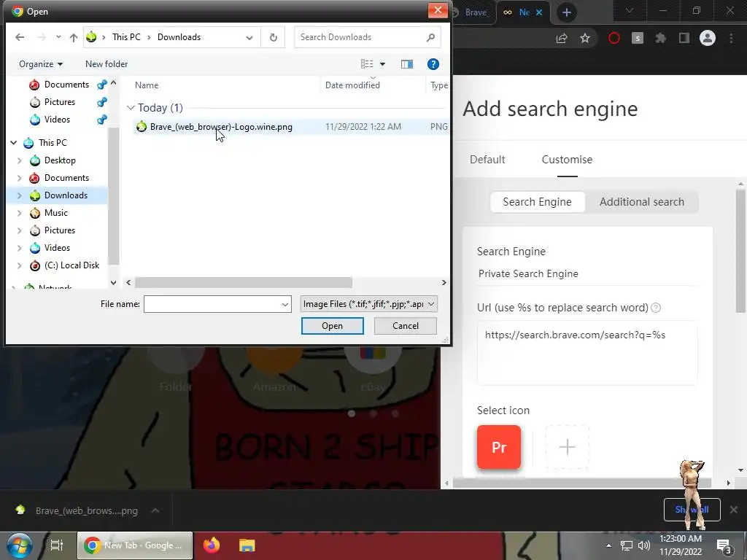This screenshot has height=560, width=747.
Task: Open download item options chevron
Action: point(155,510)
